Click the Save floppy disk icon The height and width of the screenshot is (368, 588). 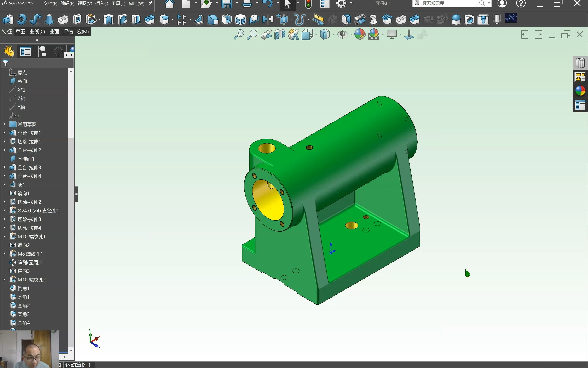[x=227, y=4]
